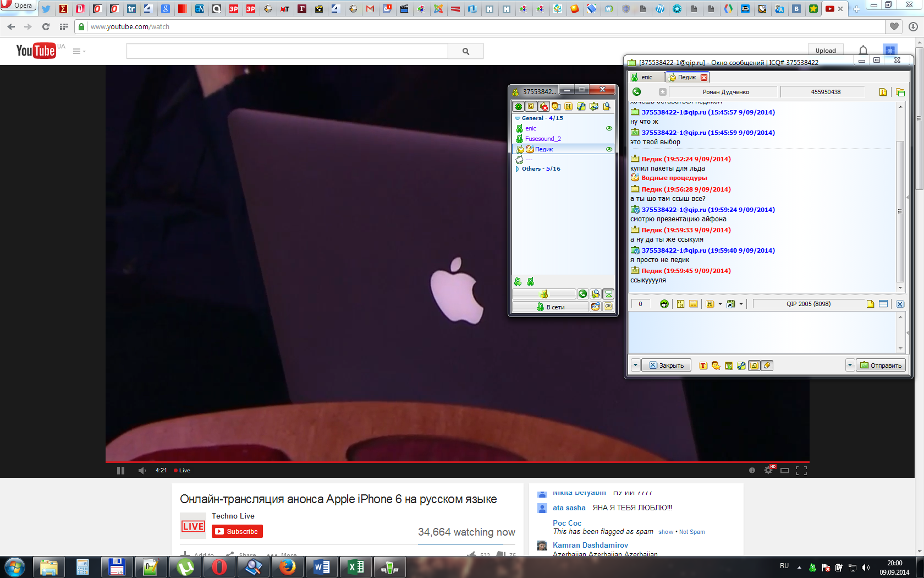Viewport: 924px width, 578px height.
Task: Open Firefox from Windows taskbar
Action: pos(287,567)
